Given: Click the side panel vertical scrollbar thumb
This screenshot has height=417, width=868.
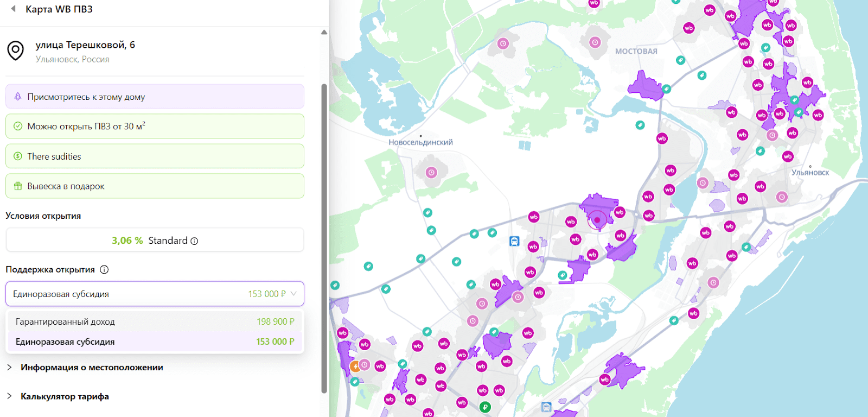Looking at the screenshot, I should [x=324, y=238].
